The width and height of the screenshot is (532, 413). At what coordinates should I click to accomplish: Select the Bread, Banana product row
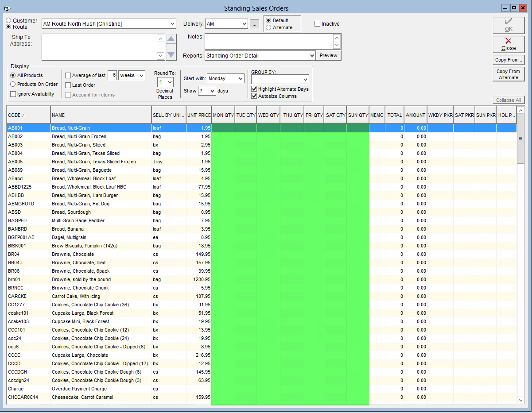[261, 229]
